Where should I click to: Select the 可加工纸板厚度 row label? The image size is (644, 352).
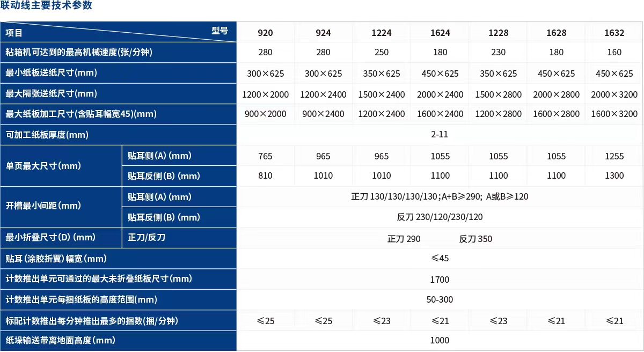point(47,135)
